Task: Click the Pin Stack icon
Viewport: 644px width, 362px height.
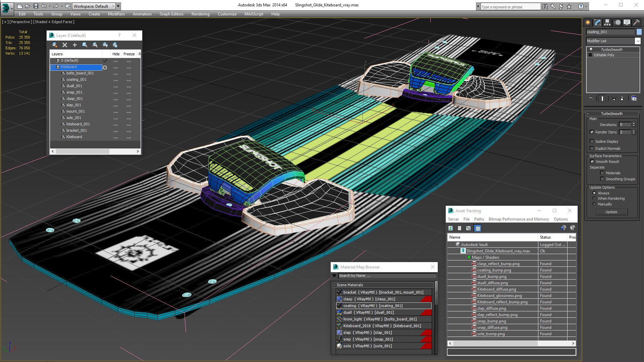Action: (591, 99)
